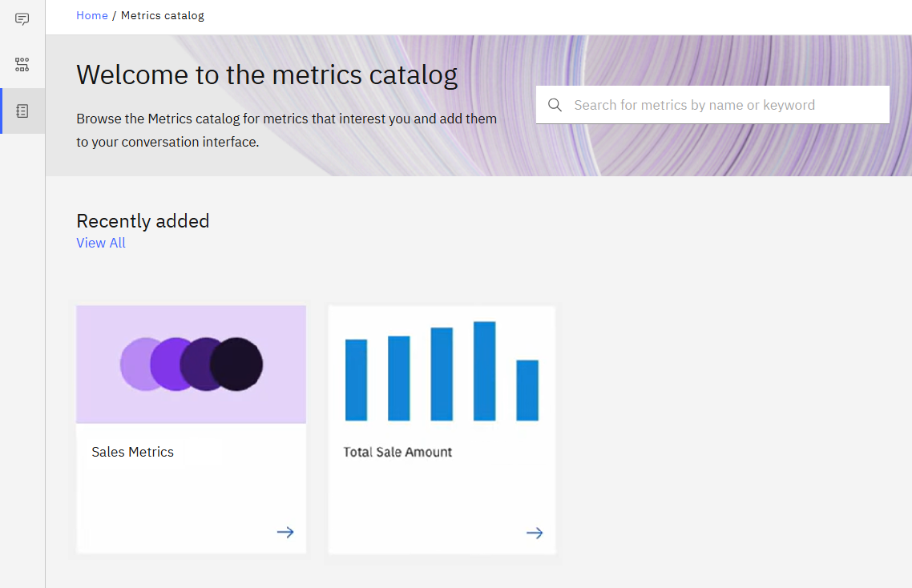This screenshot has height=588, width=912.
Task: Click the Recently added section heading
Action: 143,221
